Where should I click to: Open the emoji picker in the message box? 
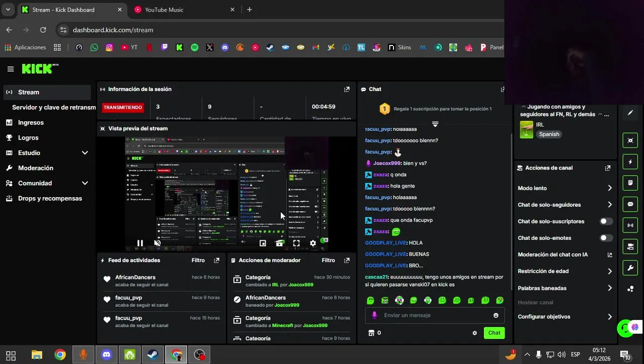coord(496,315)
